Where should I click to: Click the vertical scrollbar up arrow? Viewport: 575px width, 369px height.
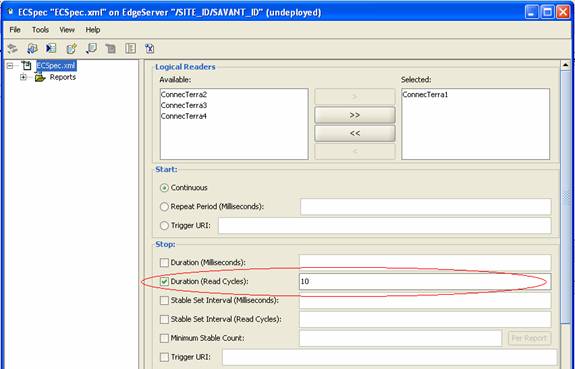pos(565,65)
